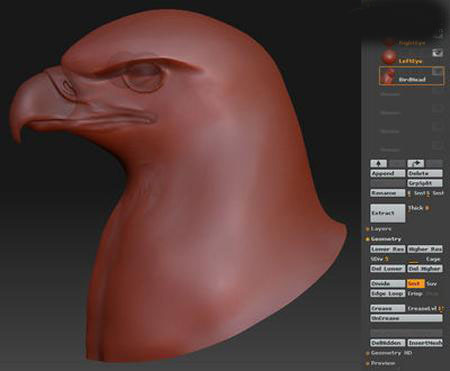450x371 pixels.
Task: Click the InsertMesh button
Action: click(x=425, y=343)
